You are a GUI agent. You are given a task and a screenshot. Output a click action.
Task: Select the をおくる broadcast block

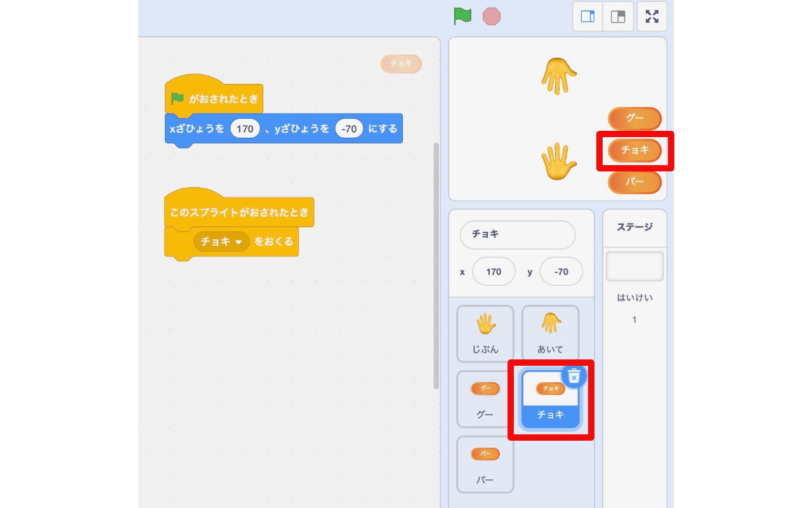[231, 243]
